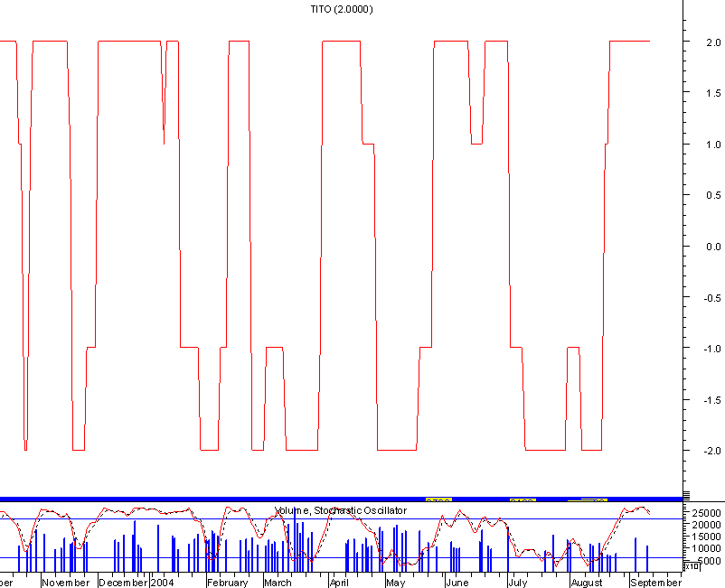This screenshot has height=588, width=725.
Task: Click the June date label
Action: tap(457, 583)
